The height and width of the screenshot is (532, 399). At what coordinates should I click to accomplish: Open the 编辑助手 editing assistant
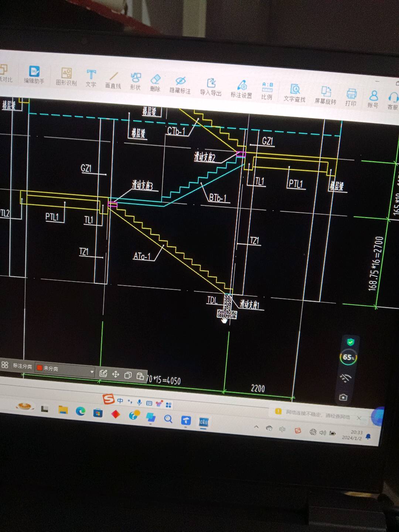[34, 74]
